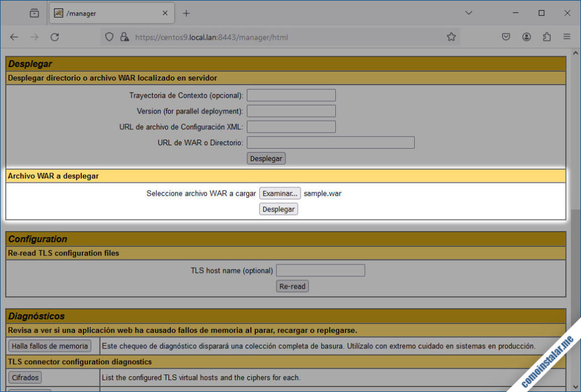This screenshot has height=392, width=581.
Task: Select the /manager browser tab
Action: click(x=108, y=13)
